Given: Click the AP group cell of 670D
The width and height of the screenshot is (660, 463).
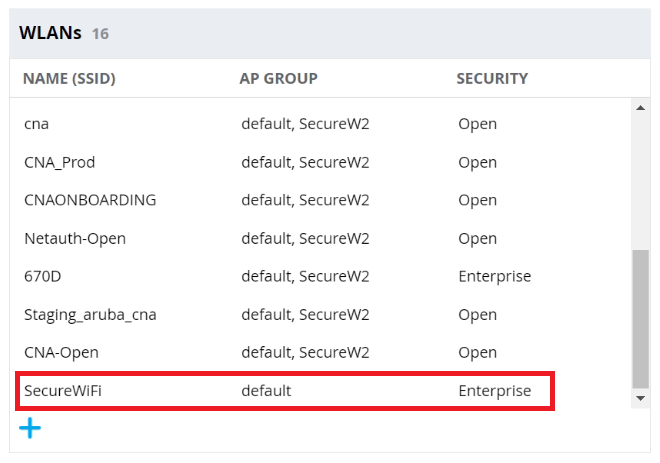Looking at the screenshot, I should click(x=305, y=276).
